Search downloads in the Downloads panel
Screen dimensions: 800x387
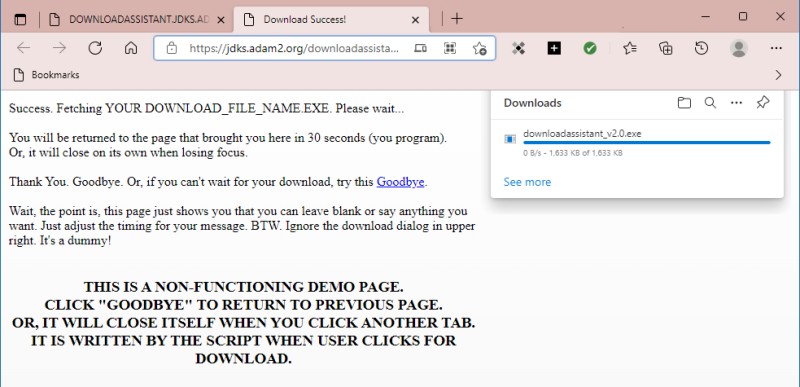click(x=710, y=103)
